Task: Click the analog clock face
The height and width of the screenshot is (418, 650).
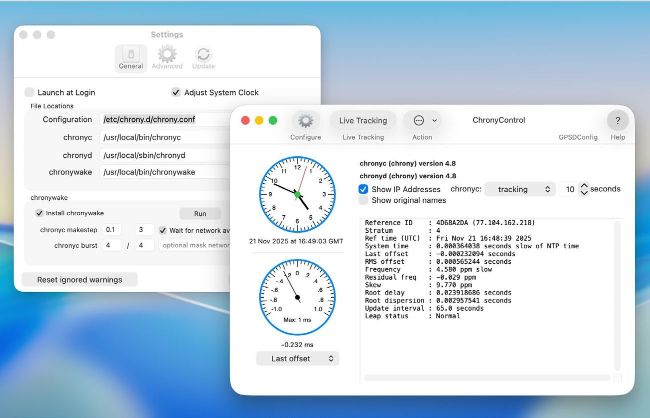Action: point(297,192)
